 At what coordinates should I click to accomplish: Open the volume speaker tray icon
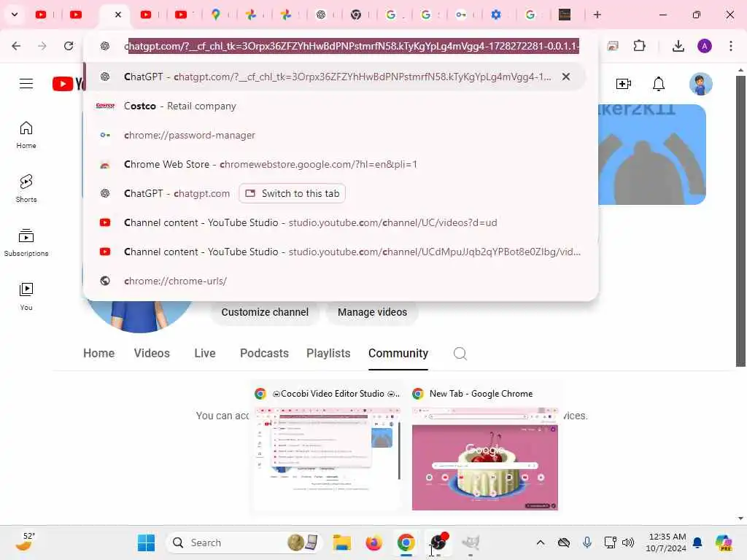pos(628,542)
